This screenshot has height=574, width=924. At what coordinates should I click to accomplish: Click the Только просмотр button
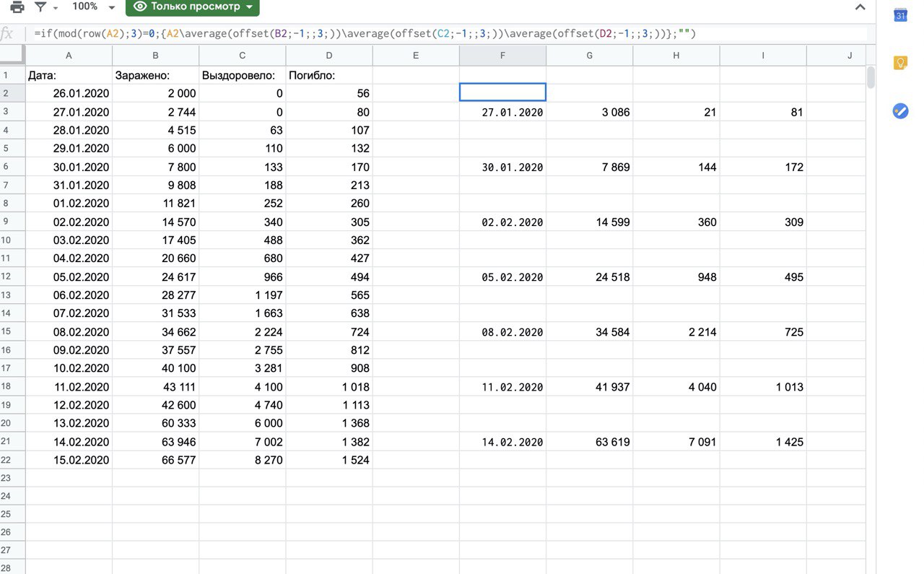[x=193, y=7]
